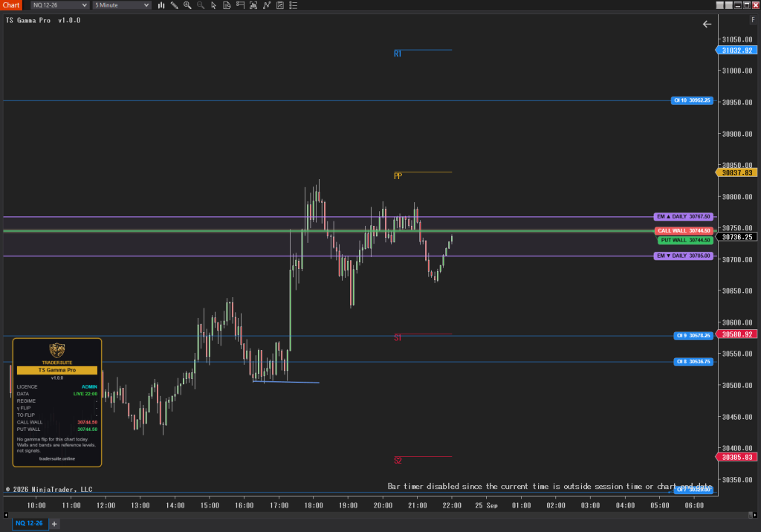Add a new chart tab with plus
761x532 pixels.
click(54, 524)
